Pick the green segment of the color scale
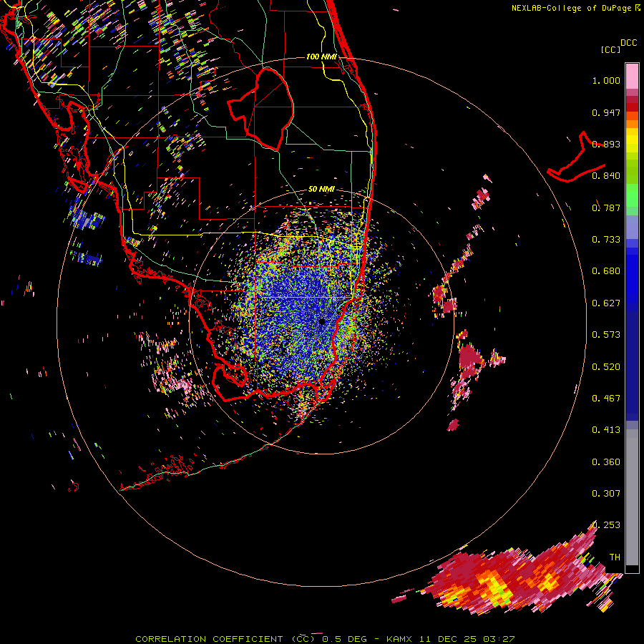The image size is (644, 644). (x=632, y=195)
